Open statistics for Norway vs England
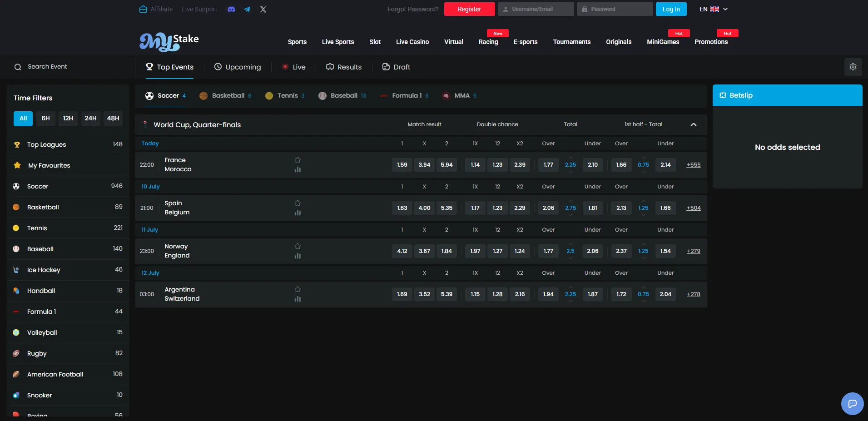 (298, 256)
